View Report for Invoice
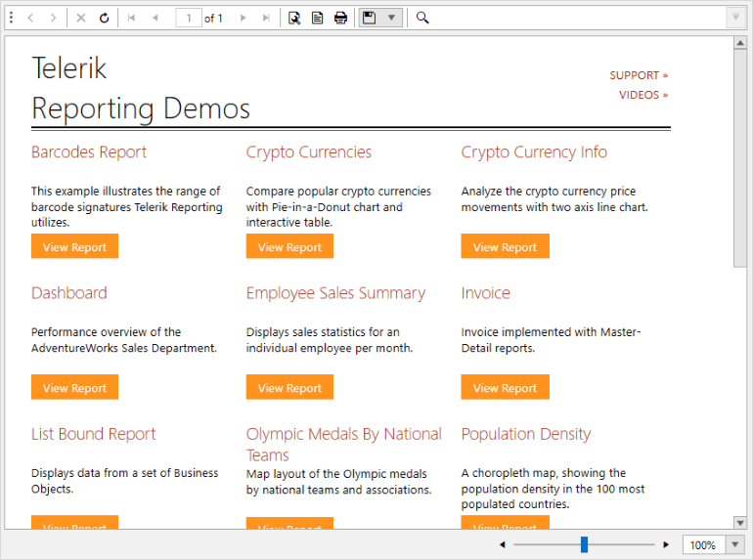753x560 pixels. (506, 387)
